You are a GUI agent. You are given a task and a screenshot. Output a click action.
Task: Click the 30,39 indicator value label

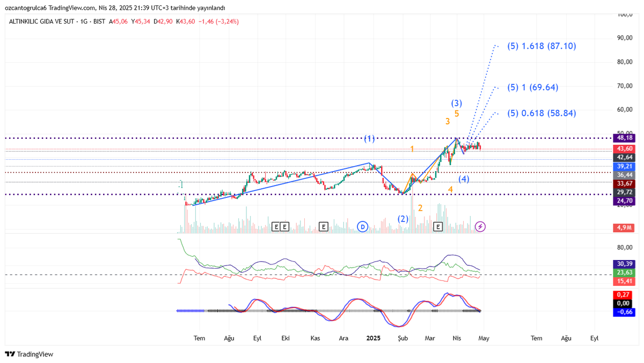pyautogui.click(x=624, y=264)
